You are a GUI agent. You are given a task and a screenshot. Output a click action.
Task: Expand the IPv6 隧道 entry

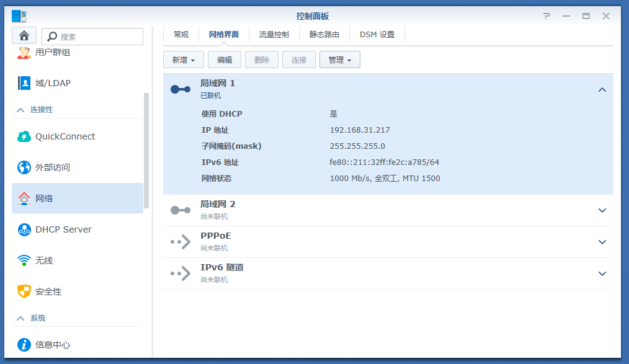(x=602, y=273)
